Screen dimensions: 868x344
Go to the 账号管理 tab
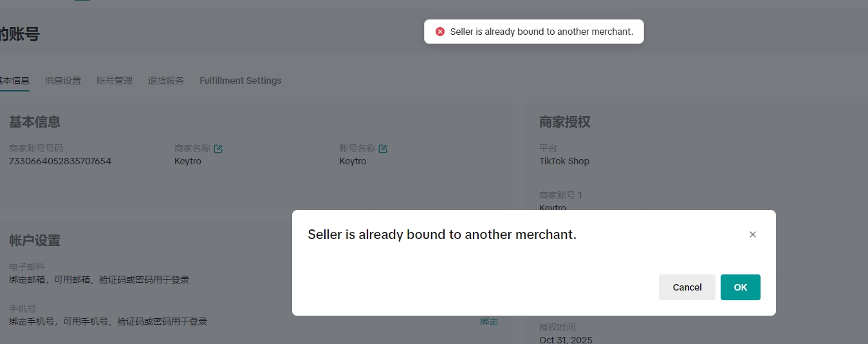[x=115, y=81]
